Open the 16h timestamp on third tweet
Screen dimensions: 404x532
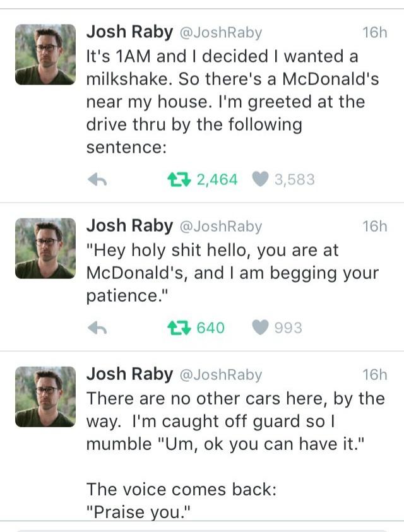[x=374, y=375]
